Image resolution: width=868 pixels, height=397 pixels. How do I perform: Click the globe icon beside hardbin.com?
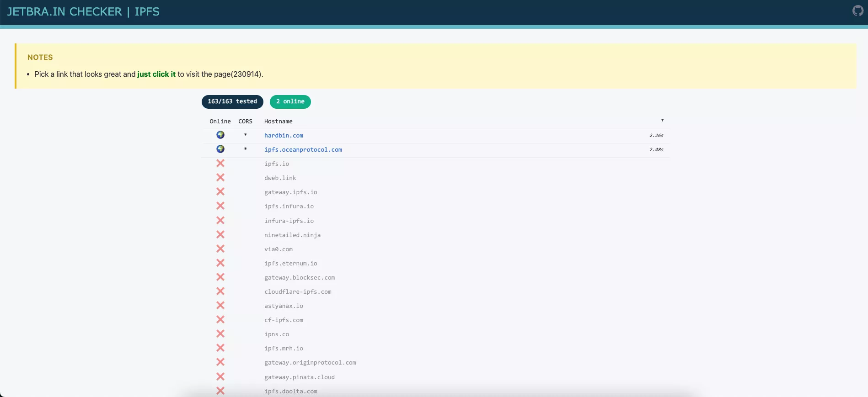[x=220, y=135]
